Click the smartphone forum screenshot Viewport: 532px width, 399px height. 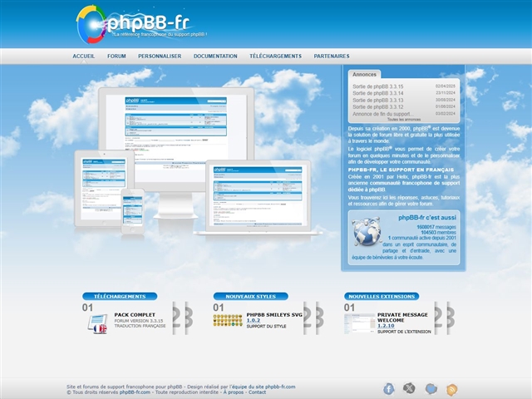[x=133, y=211]
